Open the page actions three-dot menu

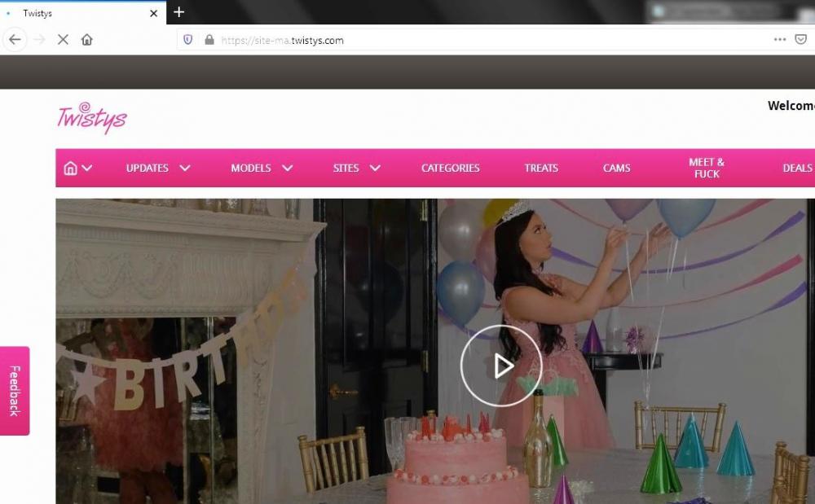[780, 40]
